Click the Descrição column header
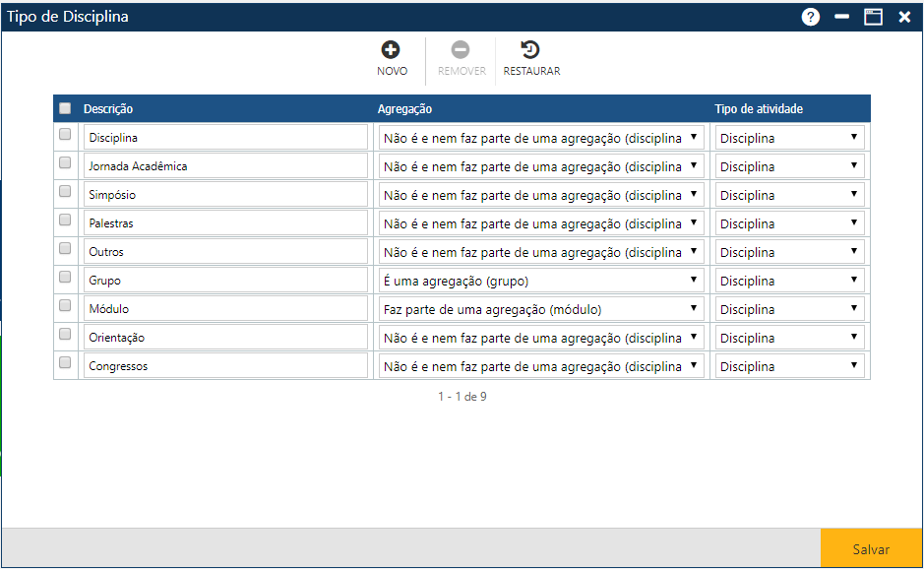This screenshot has height=569, width=924. [x=108, y=109]
